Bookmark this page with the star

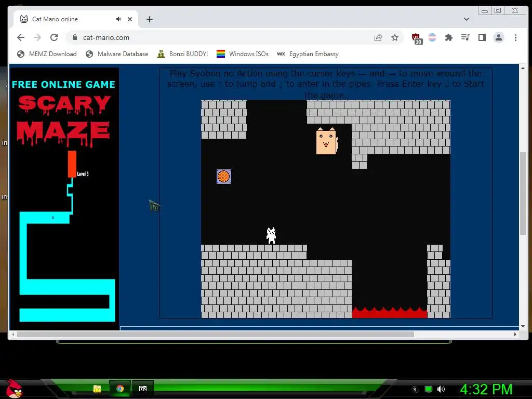(395, 37)
